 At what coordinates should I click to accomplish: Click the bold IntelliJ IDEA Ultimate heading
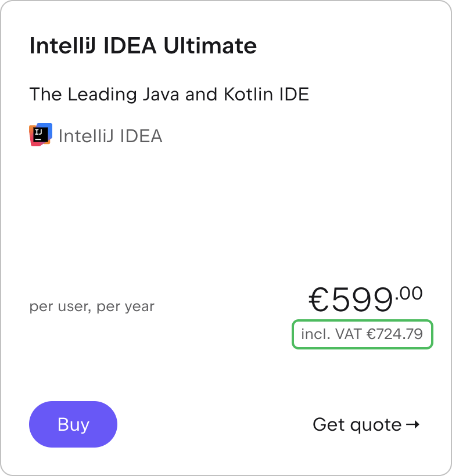pyautogui.click(x=143, y=46)
